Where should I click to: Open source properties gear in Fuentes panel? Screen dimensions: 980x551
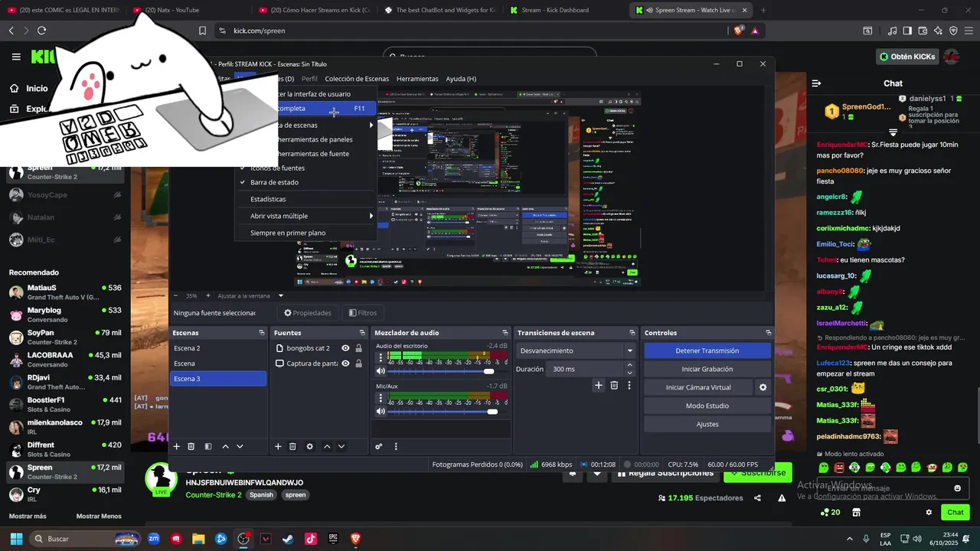(x=309, y=446)
